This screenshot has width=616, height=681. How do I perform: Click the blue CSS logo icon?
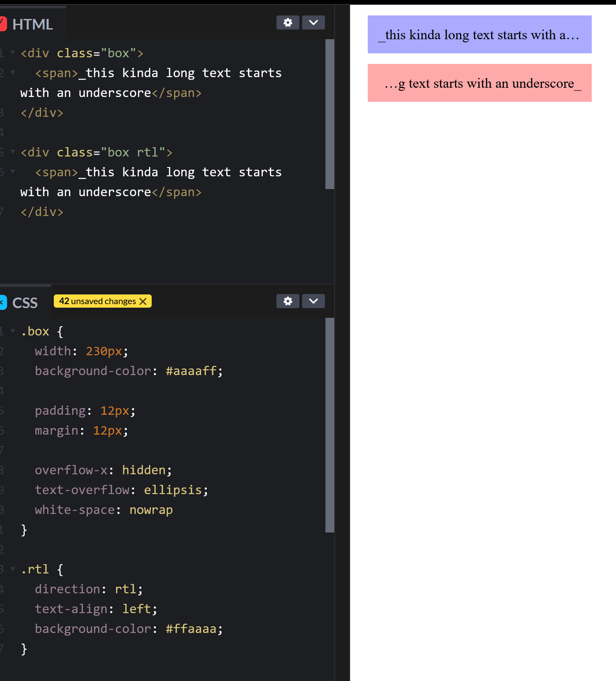coord(3,302)
